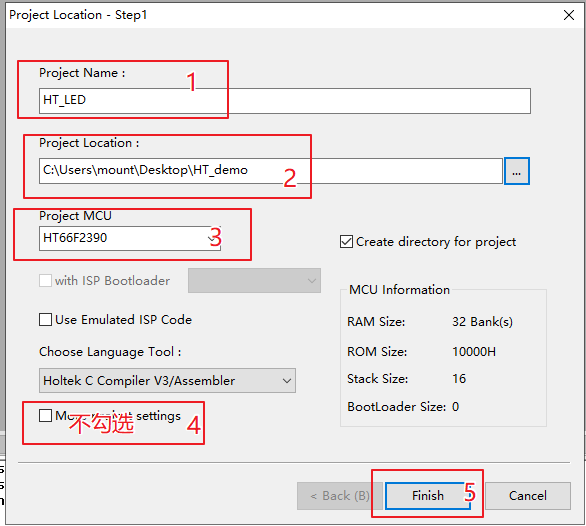
Task: Click the ROM Size value 10000H
Action: 474,352
